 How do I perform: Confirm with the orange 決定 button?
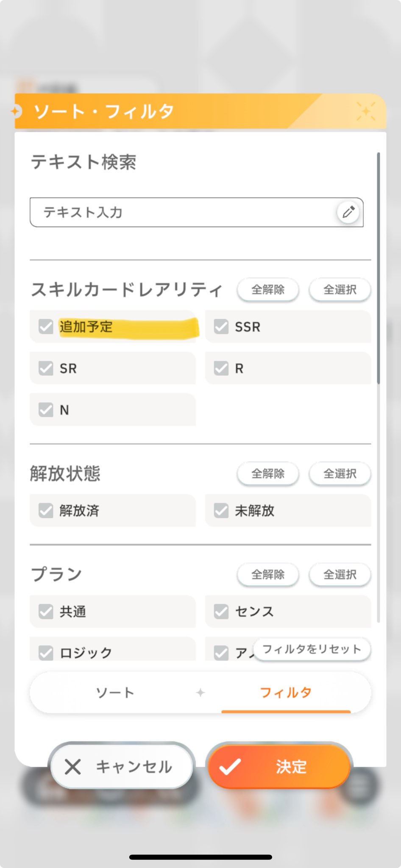coord(280,767)
